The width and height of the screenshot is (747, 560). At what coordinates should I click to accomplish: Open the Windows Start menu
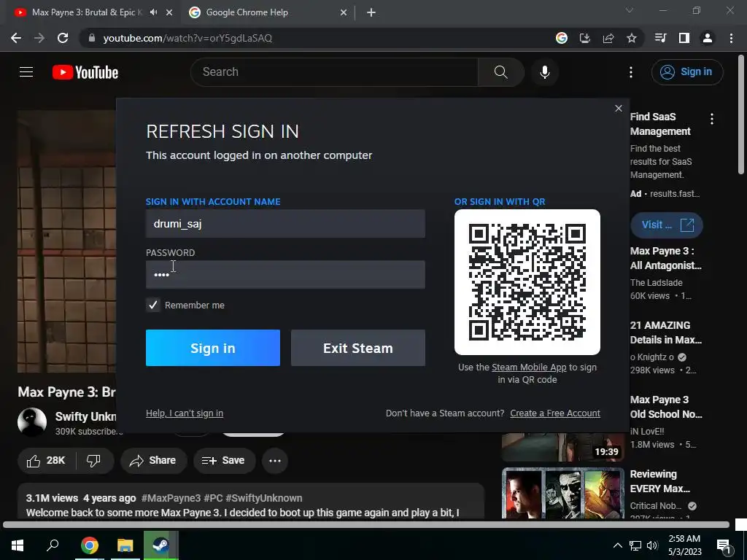18,545
